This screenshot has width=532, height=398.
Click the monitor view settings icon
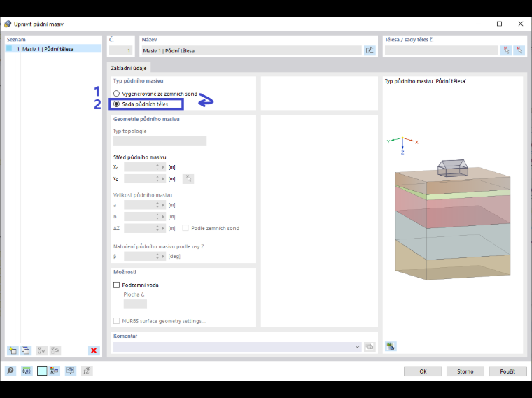[70, 371]
